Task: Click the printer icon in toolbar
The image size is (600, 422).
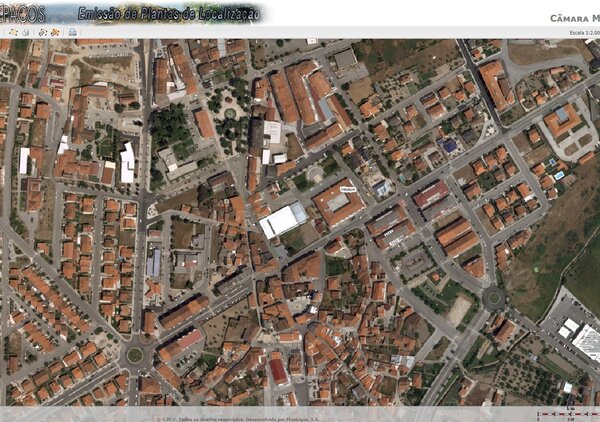Action: click(x=72, y=32)
